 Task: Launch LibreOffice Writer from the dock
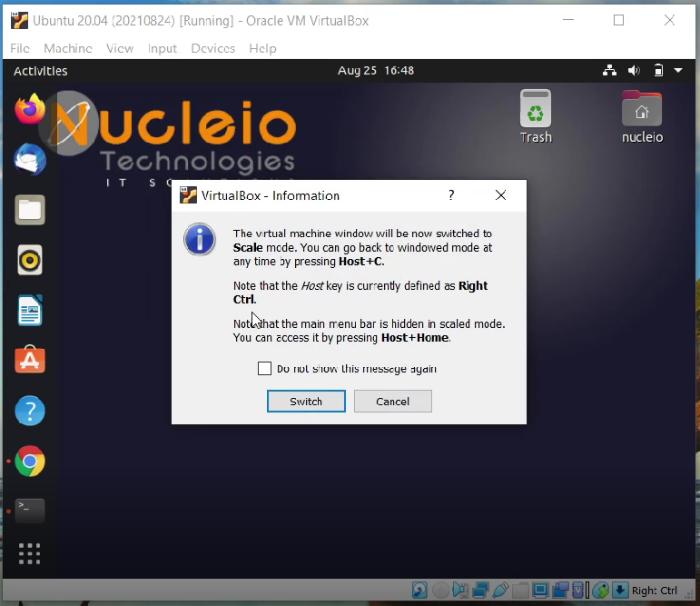[29, 311]
